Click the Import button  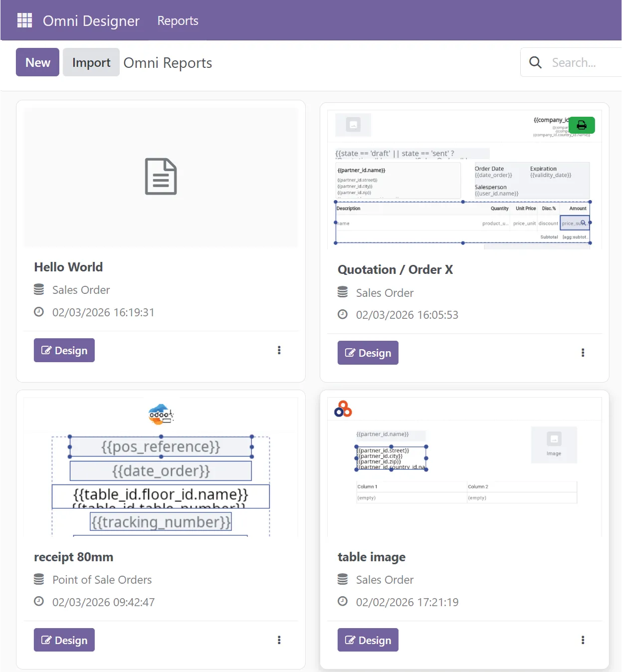pyautogui.click(x=91, y=62)
